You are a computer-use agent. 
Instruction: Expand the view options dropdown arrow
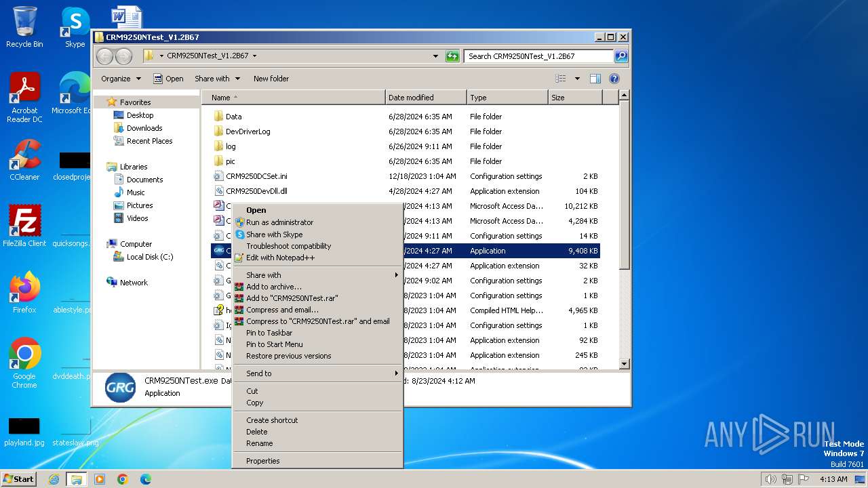pos(577,79)
